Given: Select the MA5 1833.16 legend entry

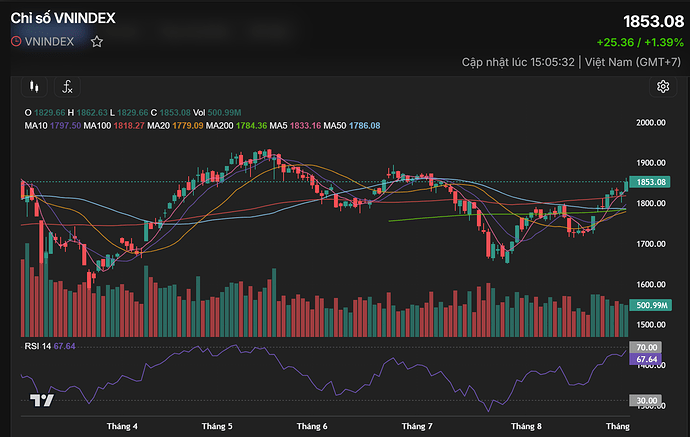Looking at the screenshot, I should pos(295,125).
